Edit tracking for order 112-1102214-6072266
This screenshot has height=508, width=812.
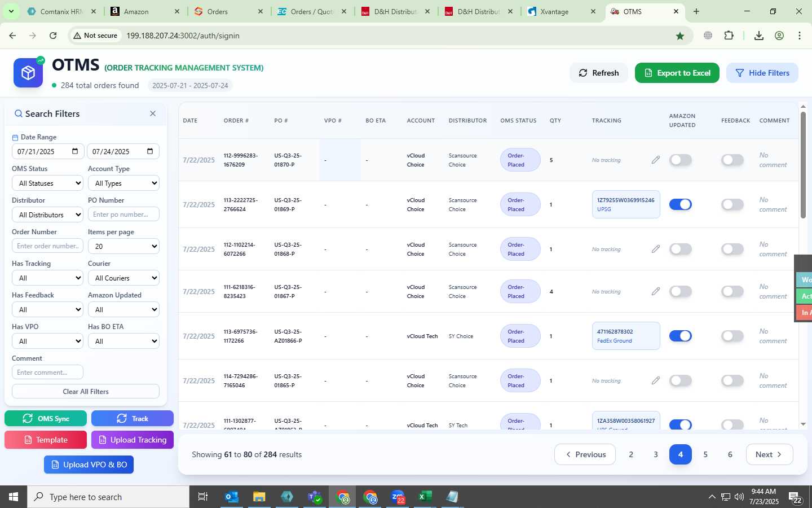(x=656, y=249)
